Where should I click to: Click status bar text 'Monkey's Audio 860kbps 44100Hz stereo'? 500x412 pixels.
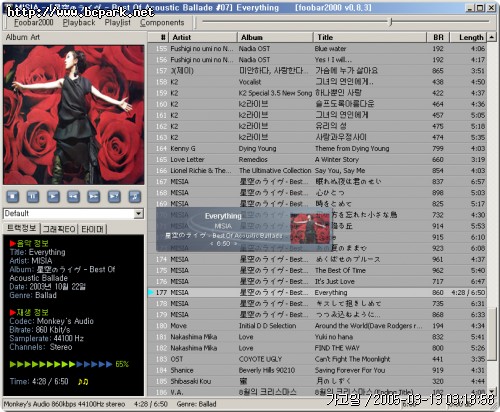point(64,404)
